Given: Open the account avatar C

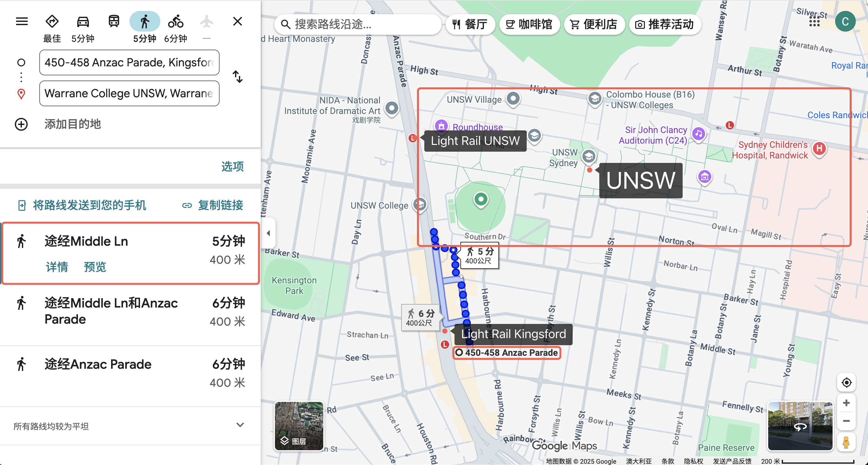Looking at the screenshot, I should pos(845,22).
